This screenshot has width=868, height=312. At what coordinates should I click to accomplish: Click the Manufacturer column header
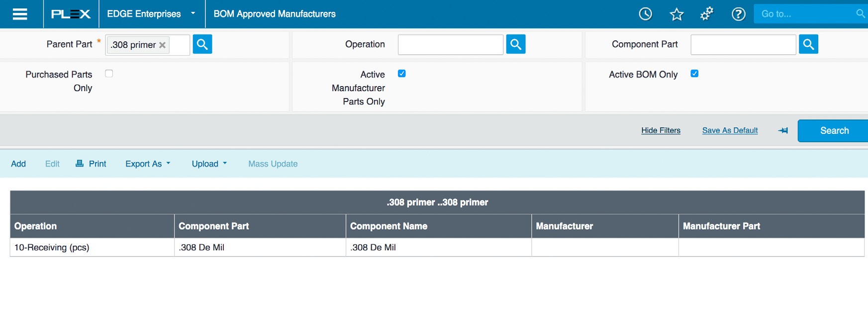tap(605, 226)
